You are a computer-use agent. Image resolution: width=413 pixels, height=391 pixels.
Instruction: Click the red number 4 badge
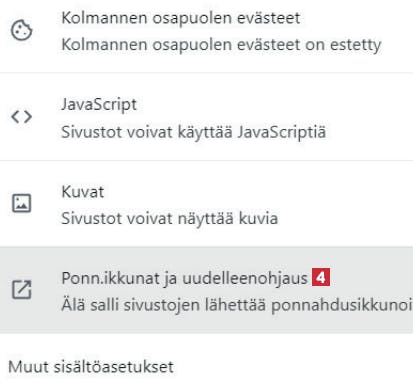[321, 277]
